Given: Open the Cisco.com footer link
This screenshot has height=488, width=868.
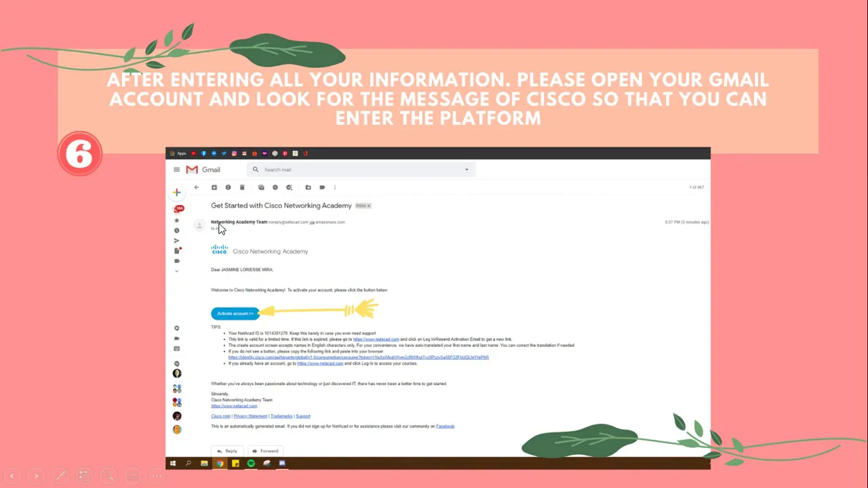Looking at the screenshot, I should [x=220, y=416].
